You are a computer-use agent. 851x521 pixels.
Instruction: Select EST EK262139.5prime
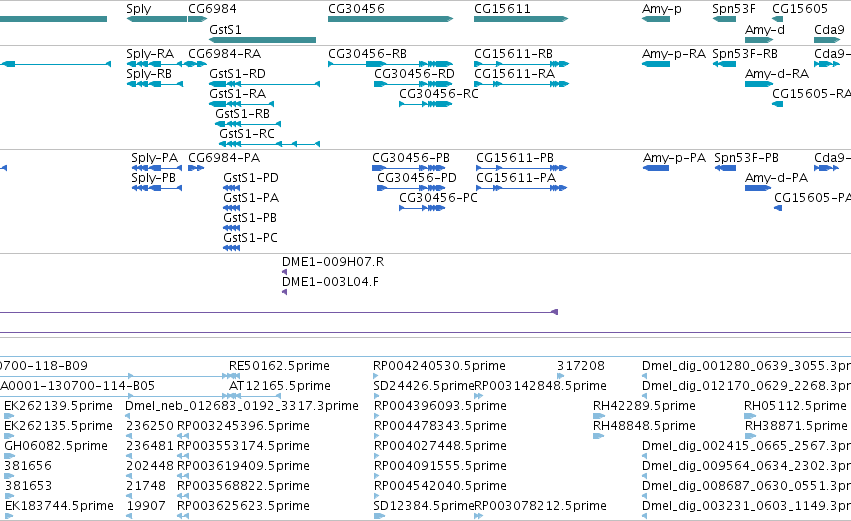(x=9, y=416)
